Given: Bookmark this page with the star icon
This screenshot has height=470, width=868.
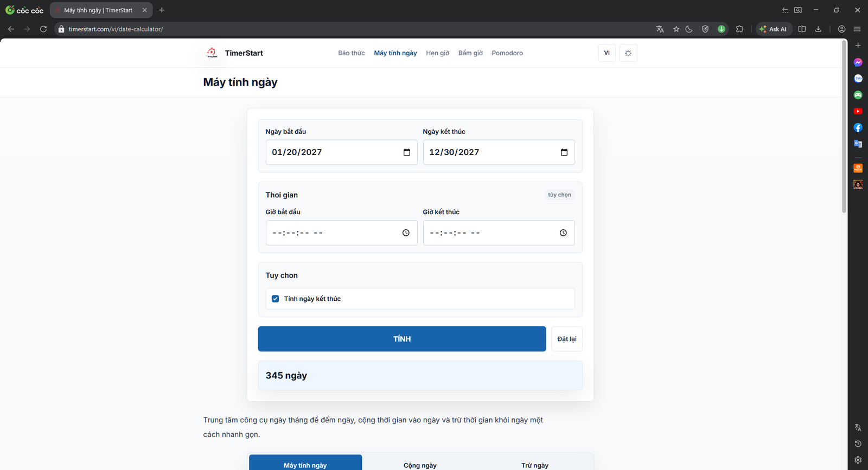Looking at the screenshot, I should (x=676, y=29).
